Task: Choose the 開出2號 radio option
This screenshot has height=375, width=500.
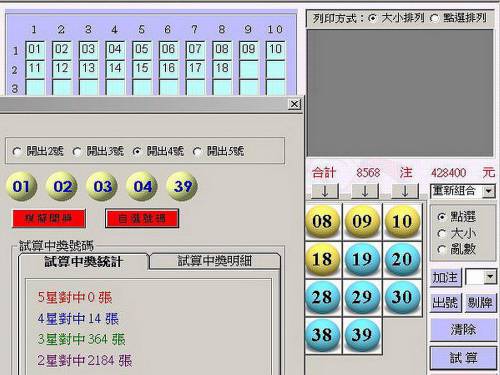Action: click(x=38, y=152)
